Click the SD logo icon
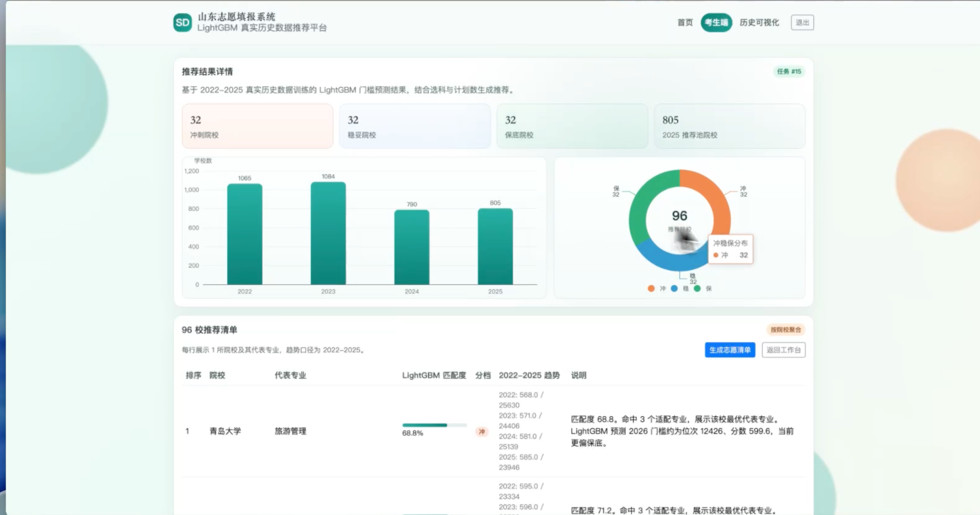Viewport: 980px width, 515px height. point(182,23)
